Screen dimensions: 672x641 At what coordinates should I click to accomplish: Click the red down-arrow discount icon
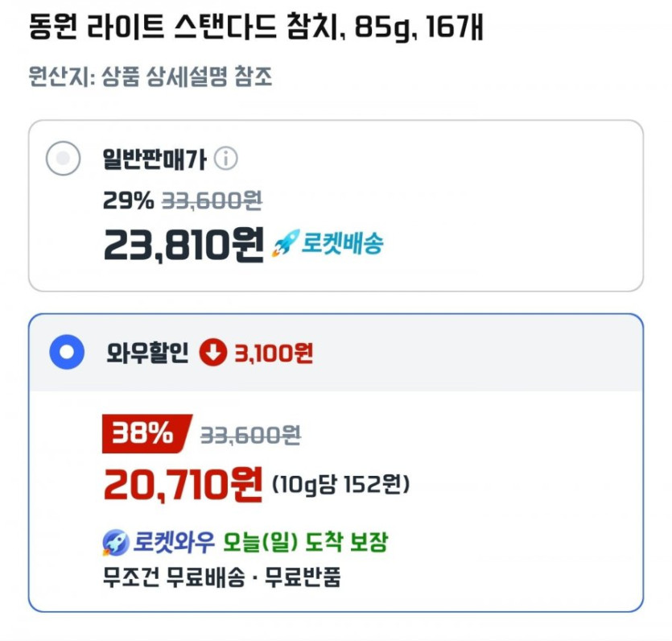point(213,352)
